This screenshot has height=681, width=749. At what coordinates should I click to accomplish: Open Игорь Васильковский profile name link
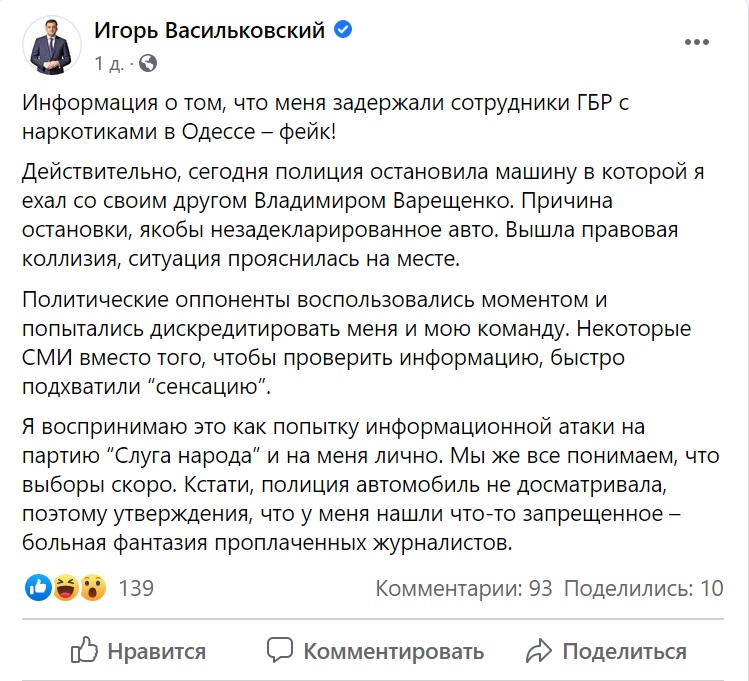[209, 30]
